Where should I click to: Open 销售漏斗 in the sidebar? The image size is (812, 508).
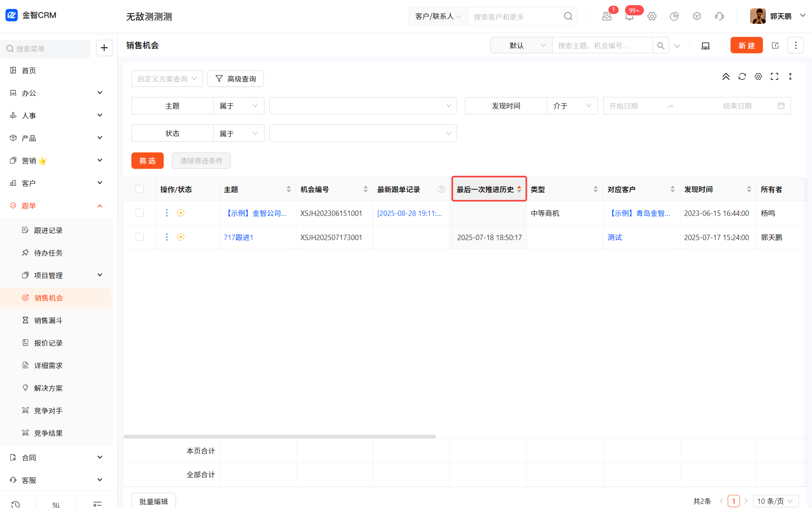tap(48, 320)
